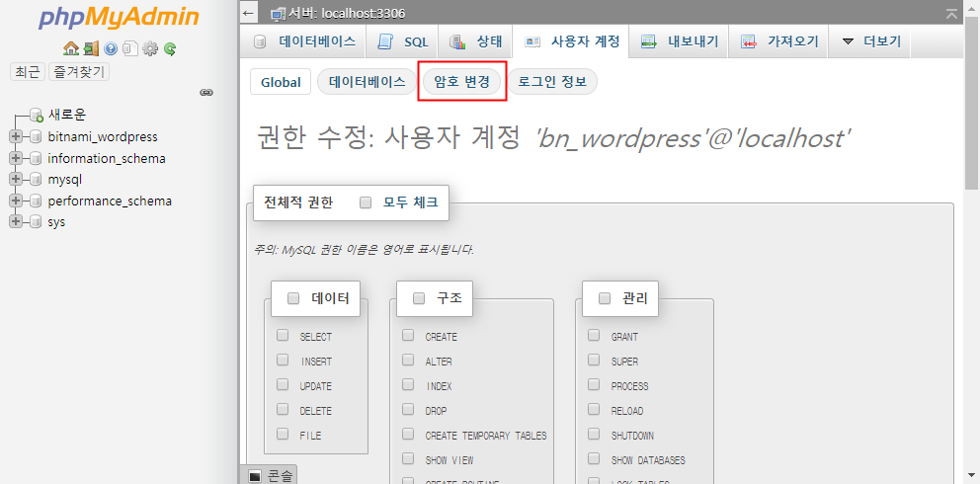
Task: Open the 콘솔 console bar
Action: click(x=270, y=475)
